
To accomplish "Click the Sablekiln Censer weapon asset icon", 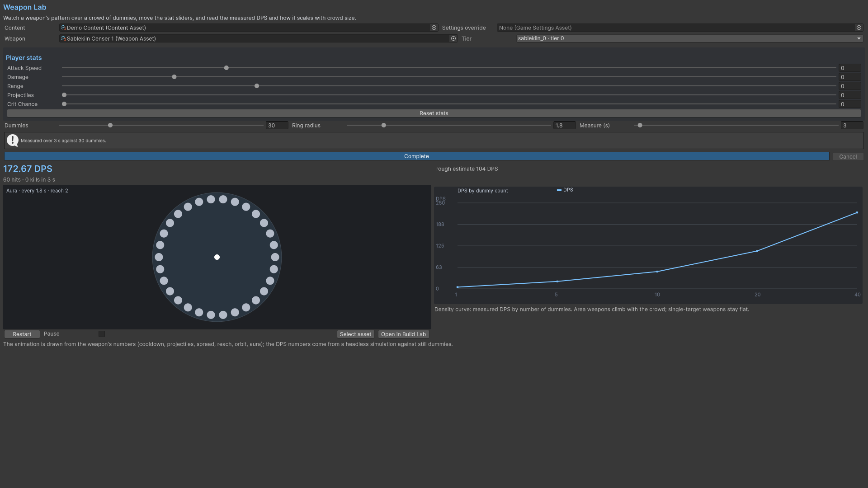I will (x=63, y=38).
